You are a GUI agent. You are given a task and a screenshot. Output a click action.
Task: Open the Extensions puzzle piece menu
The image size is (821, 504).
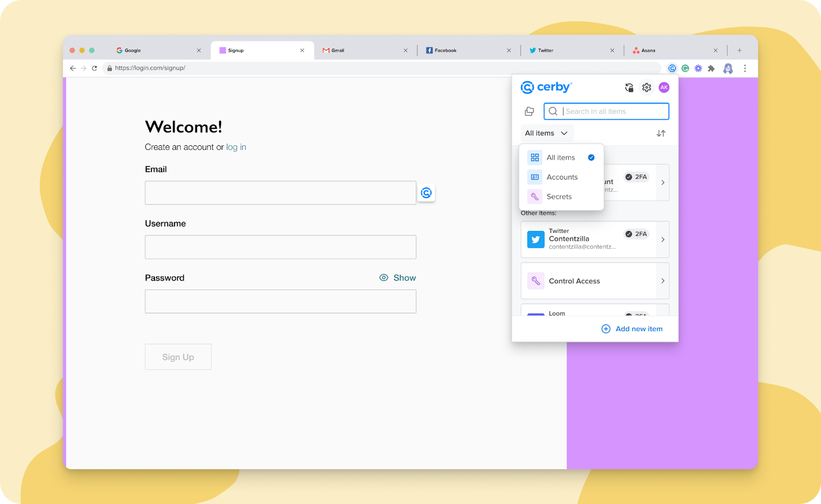pyautogui.click(x=711, y=68)
